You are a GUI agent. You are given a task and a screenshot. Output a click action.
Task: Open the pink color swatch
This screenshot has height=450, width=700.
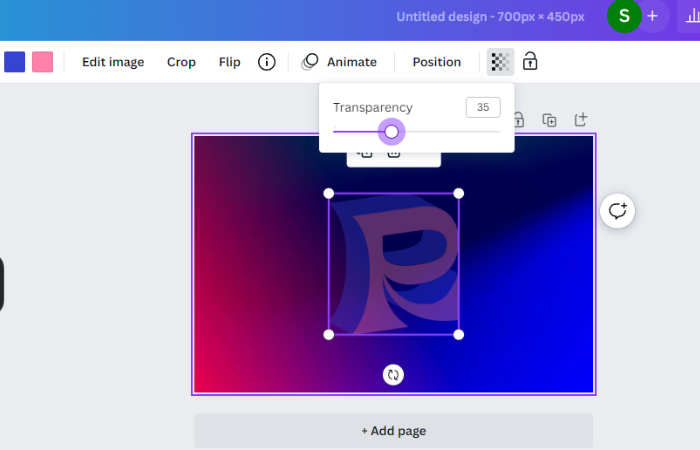(42, 62)
